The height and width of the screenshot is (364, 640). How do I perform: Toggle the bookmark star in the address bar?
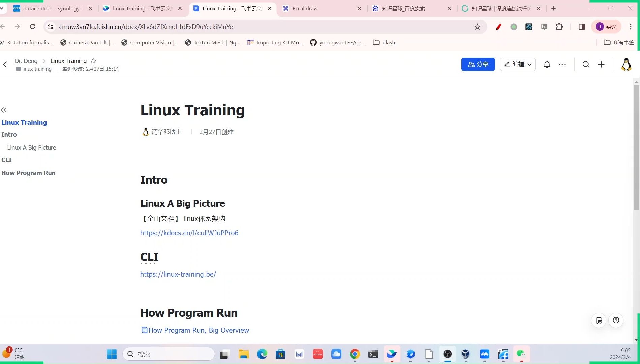coord(477,27)
